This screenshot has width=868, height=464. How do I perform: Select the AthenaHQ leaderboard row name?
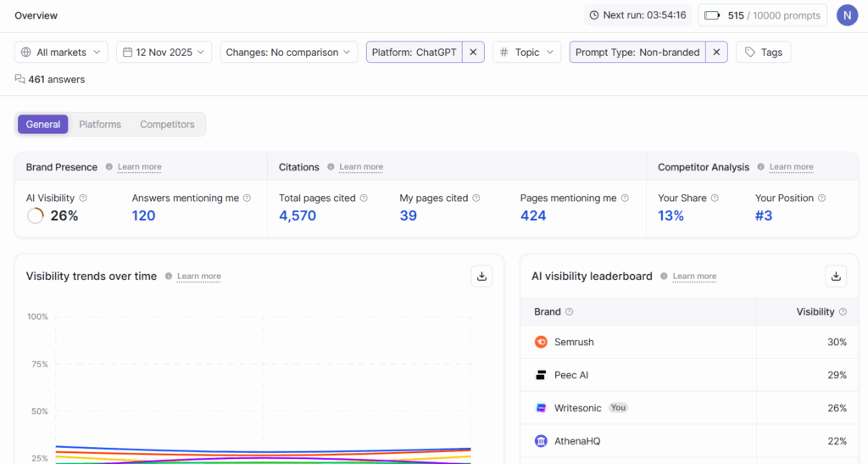[x=577, y=441]
